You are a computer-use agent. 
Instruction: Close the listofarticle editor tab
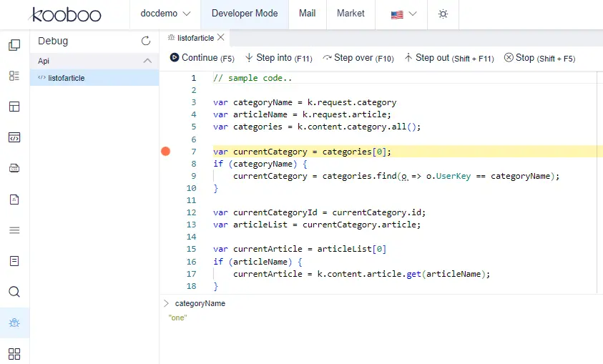220,38
